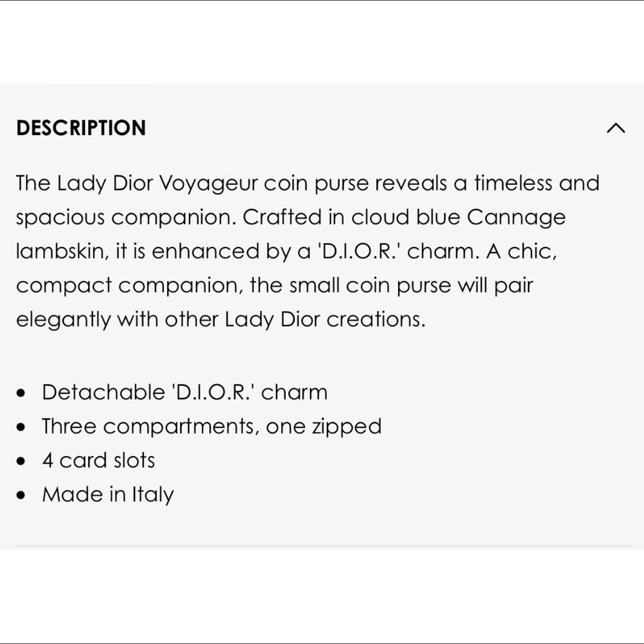Click the 'Made in Italy' list item
This screenshot has height=644, width=644.
pyautogui.click(x=108, y=495)
